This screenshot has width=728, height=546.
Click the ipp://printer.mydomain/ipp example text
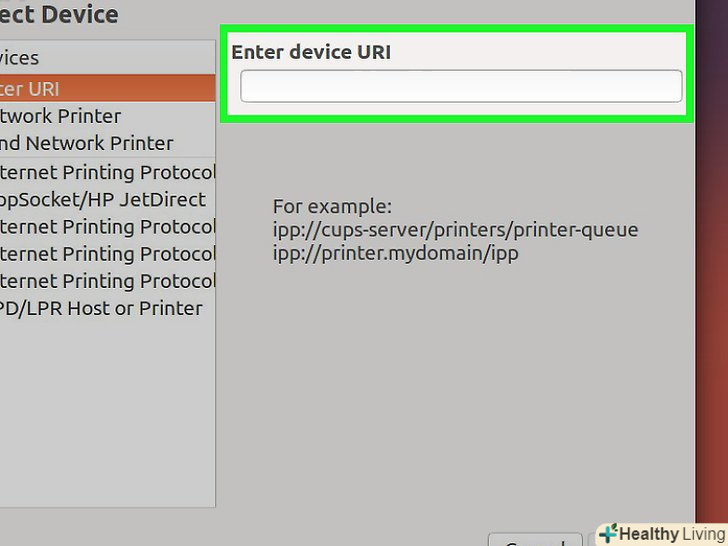point(395,253)
